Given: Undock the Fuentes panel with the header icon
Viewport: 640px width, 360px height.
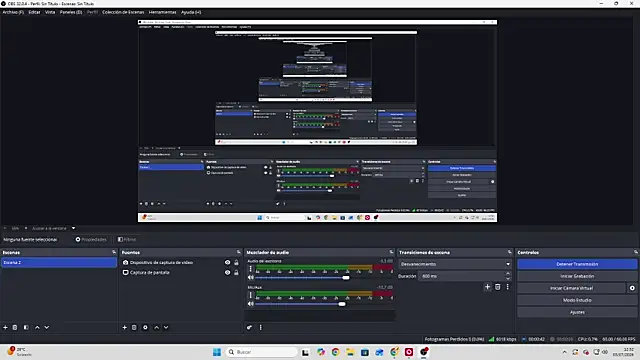Looking at the screenshot, I should tap(239, 252).
